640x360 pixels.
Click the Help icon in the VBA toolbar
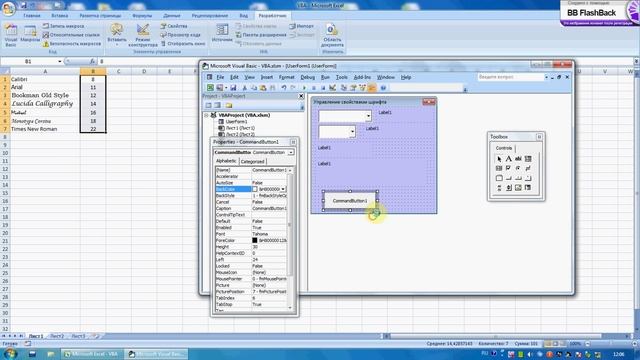383,88
